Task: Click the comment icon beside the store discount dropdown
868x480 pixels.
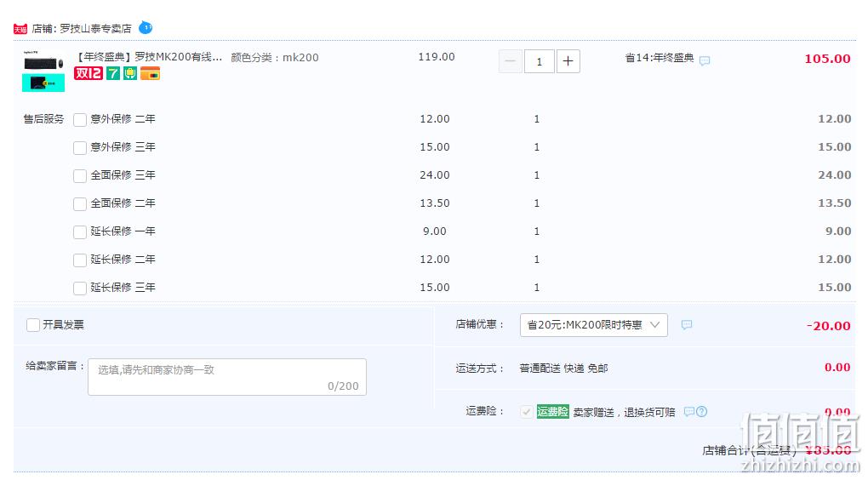Action: click(687, 325)
